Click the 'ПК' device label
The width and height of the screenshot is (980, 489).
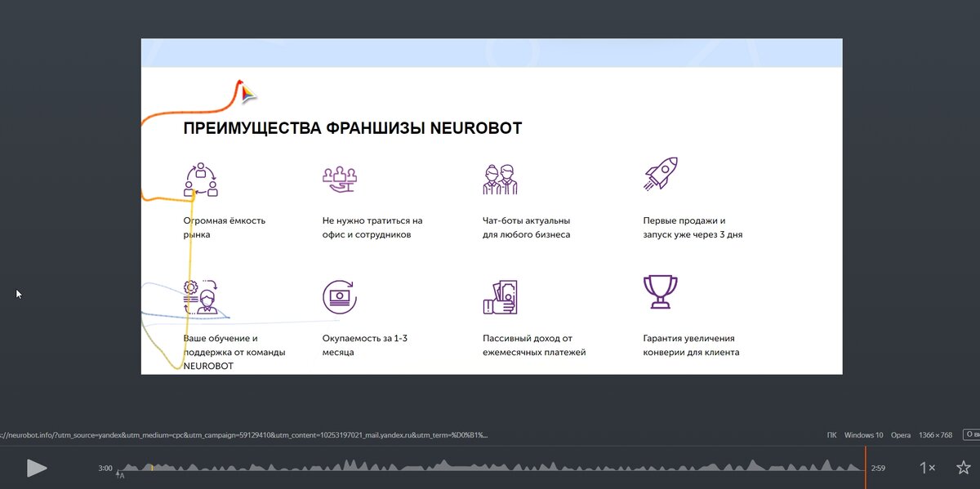tap(831, 435)
